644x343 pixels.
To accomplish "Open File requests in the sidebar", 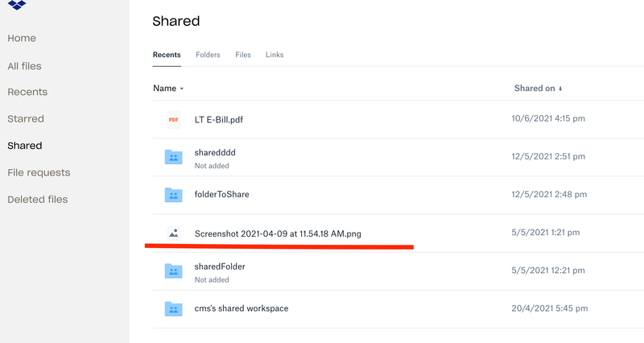I will (39, 172).
